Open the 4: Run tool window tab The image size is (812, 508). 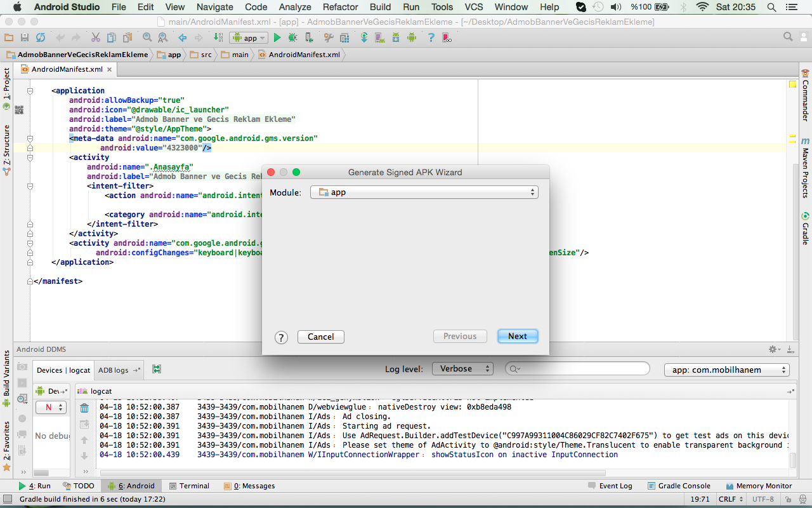35,486
